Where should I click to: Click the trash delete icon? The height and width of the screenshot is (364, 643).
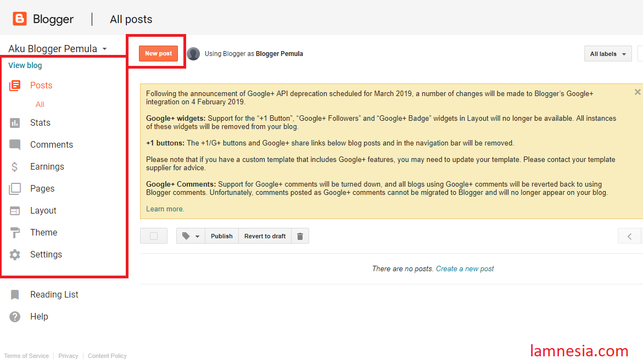[x=300, y=236]
